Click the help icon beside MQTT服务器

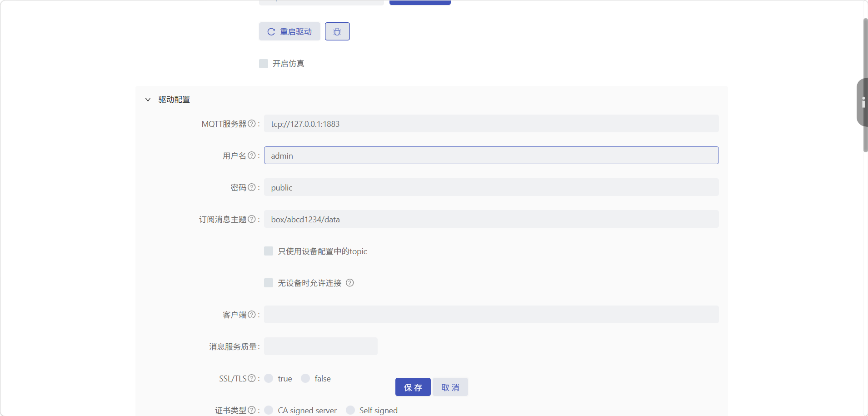251,123
